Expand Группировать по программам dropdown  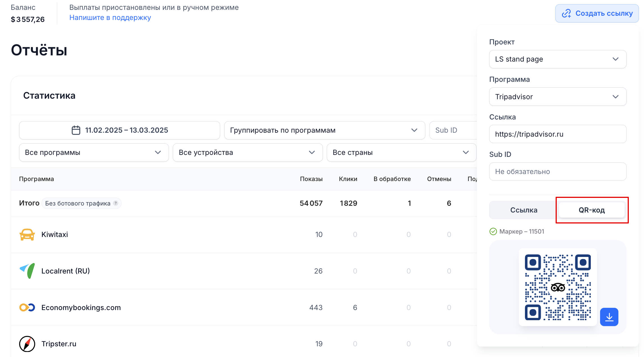point(325,130)
